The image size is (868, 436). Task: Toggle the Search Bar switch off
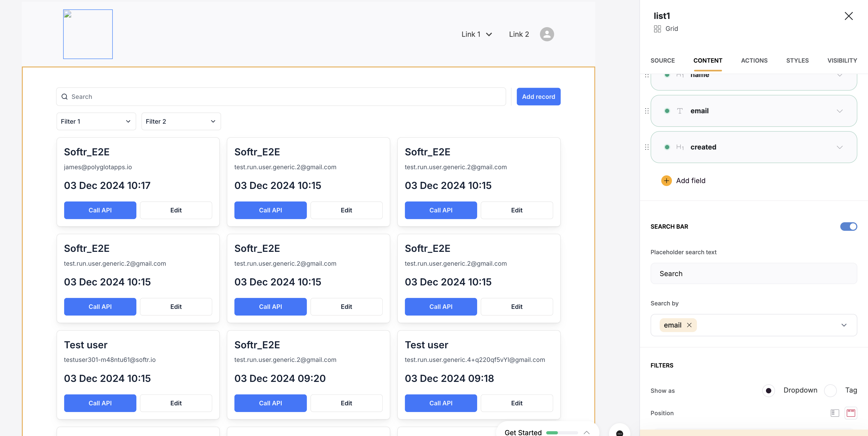coord(849,227)
